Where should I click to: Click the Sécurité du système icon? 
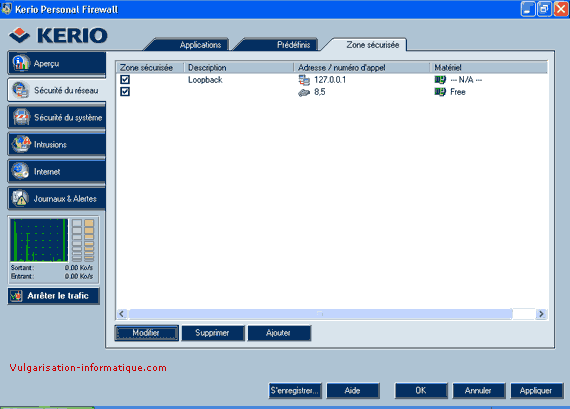coord(21,117)
